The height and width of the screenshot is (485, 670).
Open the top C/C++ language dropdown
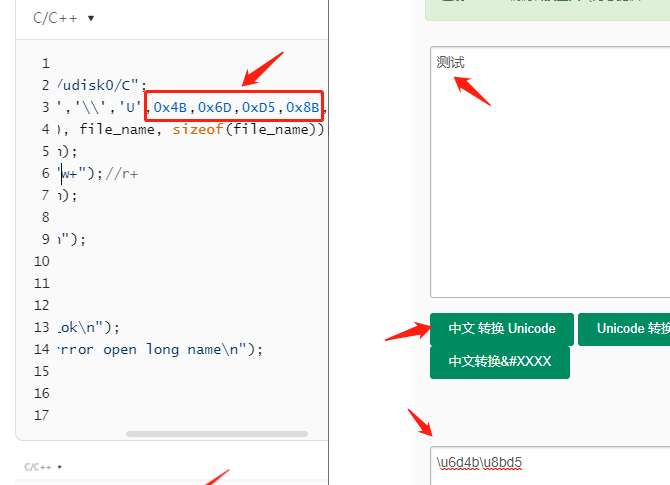click(x=63, y=18)
